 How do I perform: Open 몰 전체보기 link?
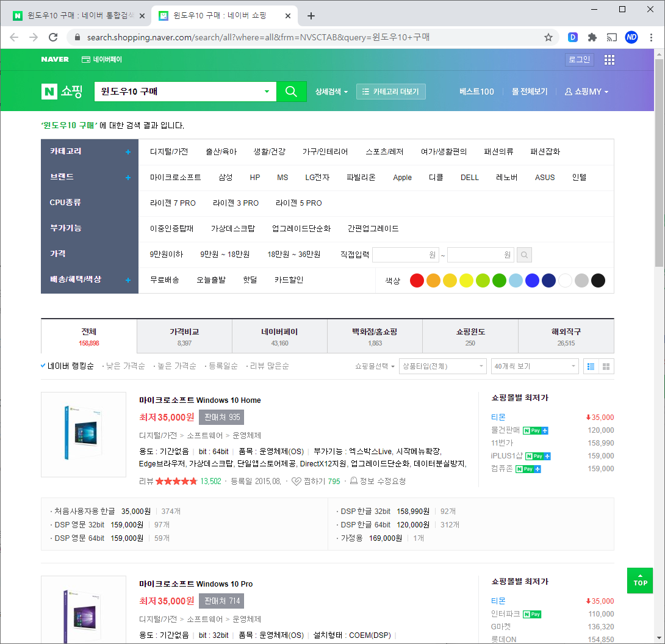530,92
